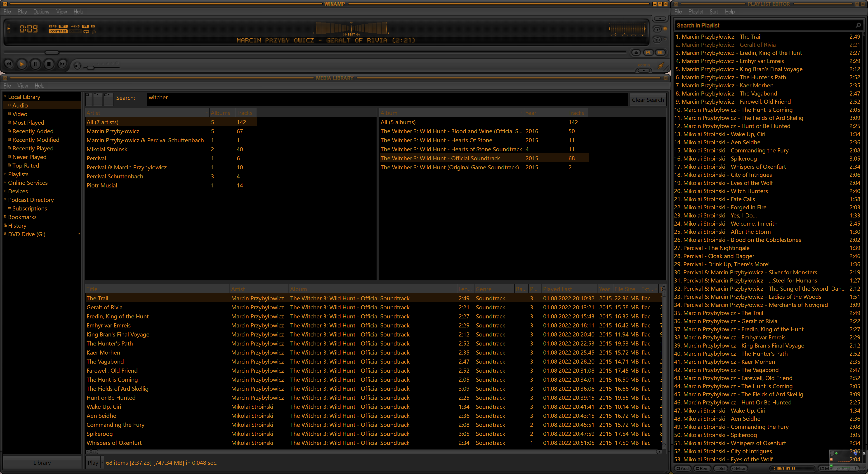Open the dropdown arrow next to Play
This screenshot has width=868, height=474.
tap(102, 462)
